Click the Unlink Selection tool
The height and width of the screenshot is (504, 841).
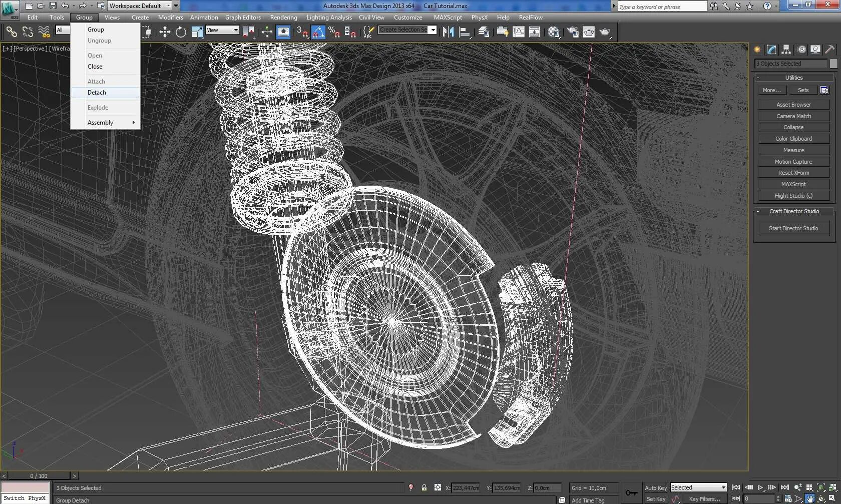tap(28, 32)
